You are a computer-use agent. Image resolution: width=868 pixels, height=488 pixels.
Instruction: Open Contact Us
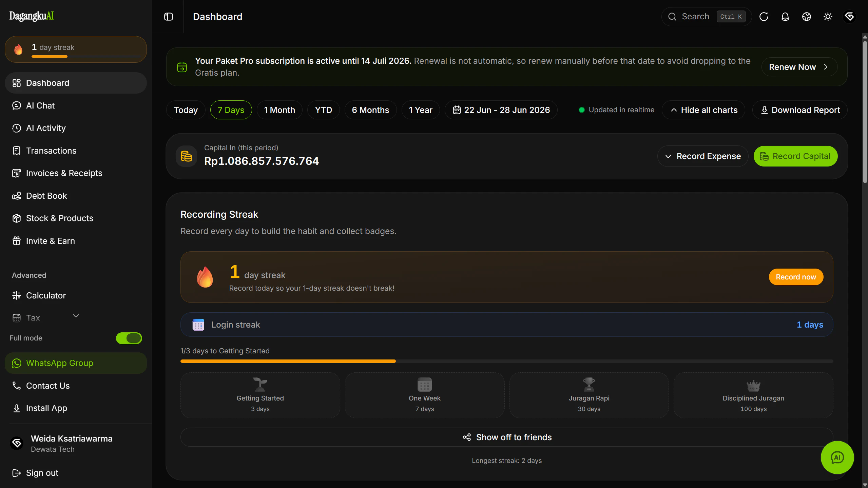76,386
